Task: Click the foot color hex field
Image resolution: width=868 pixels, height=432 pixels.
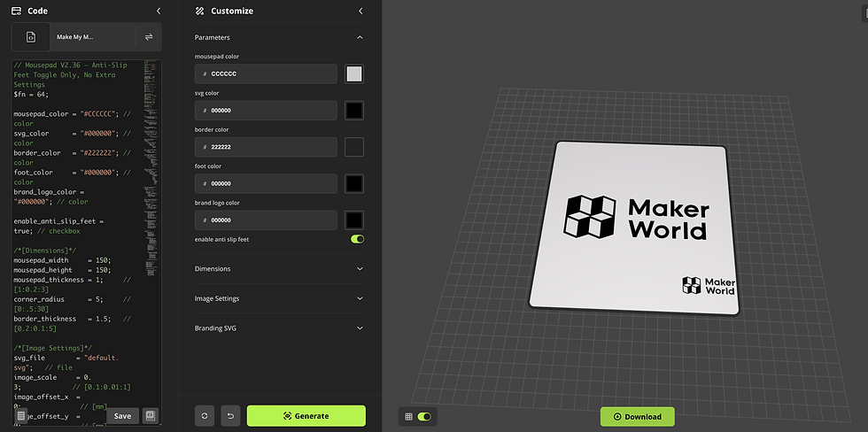Action: tap(266, 183)
